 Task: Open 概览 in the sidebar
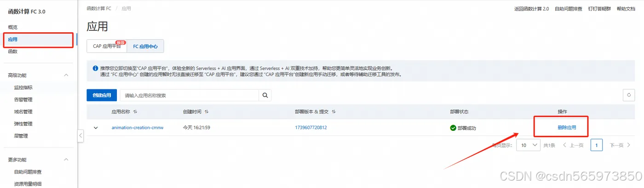(x=13, y=27)
